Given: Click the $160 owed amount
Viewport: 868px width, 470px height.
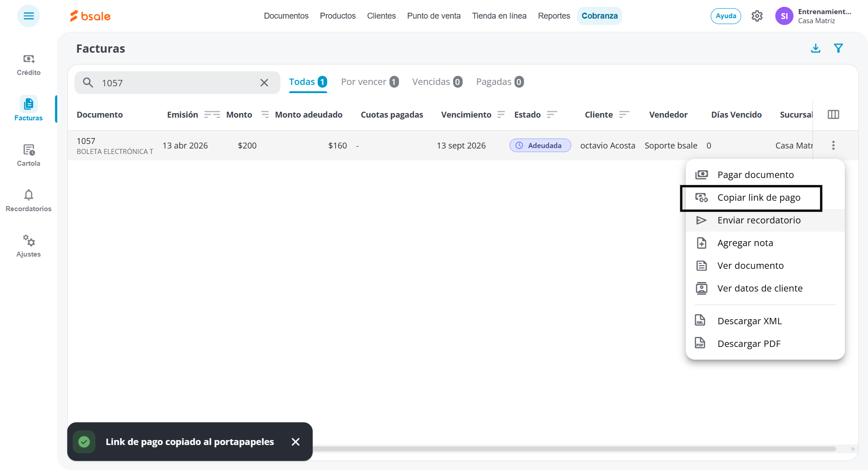Looking at the screenshot, I should [338, 145].
